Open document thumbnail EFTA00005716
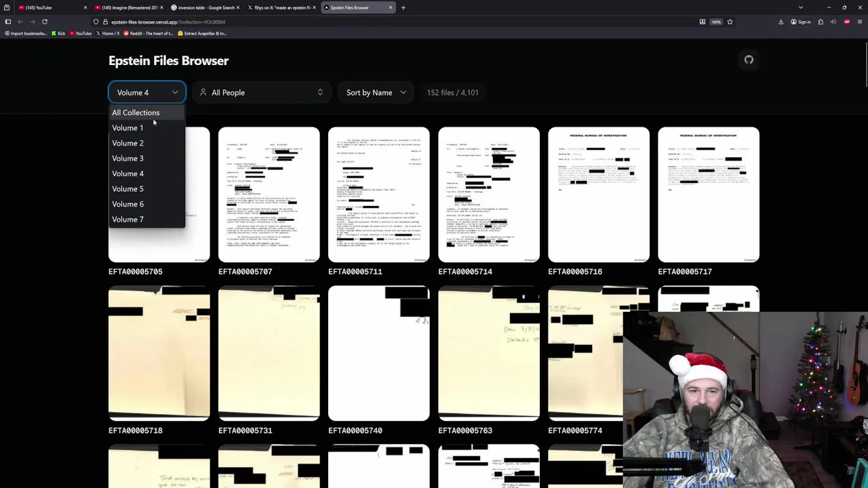The image size is (868, 488). (599, 195)
